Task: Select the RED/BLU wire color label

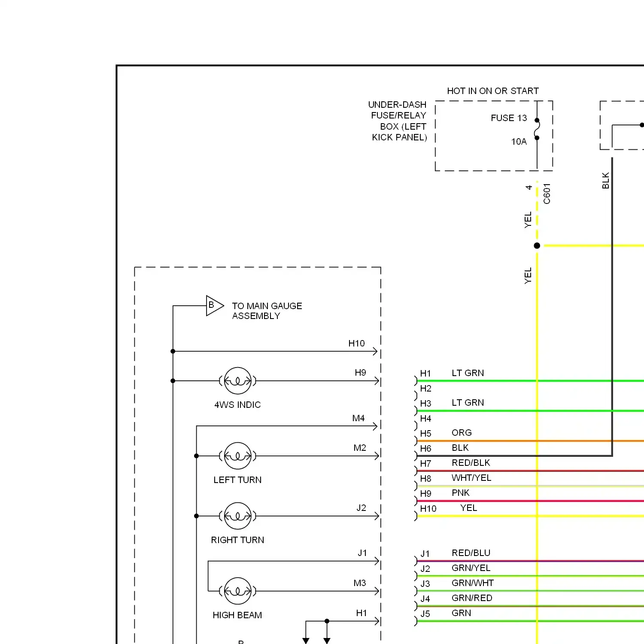Action: (x=471, y=553)
